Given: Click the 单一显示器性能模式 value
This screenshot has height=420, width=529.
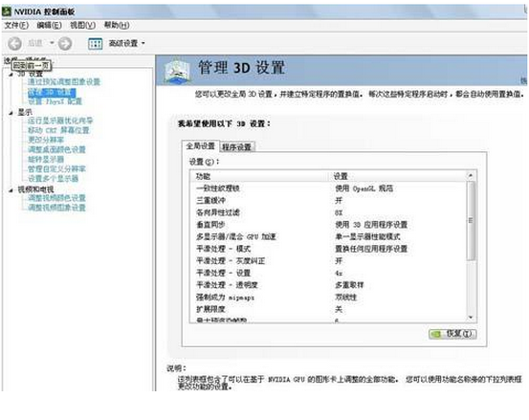Looking at the screenshot, I should coord(367,237).
